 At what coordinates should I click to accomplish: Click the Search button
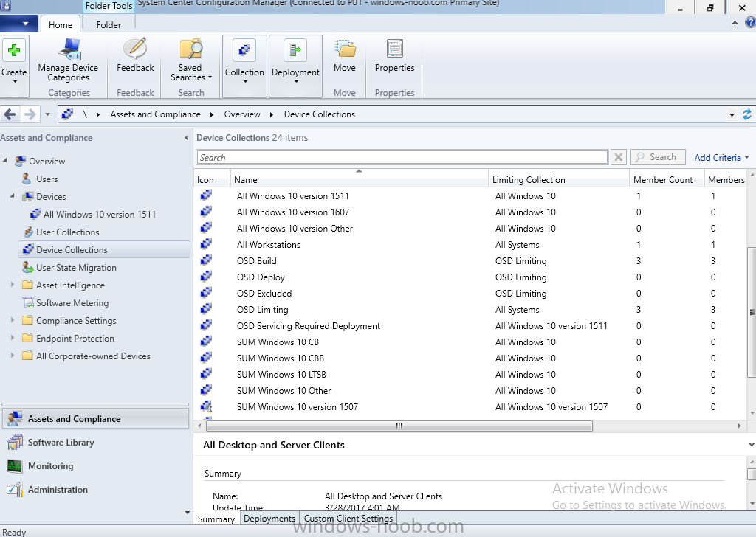click(x=658, y=157)
